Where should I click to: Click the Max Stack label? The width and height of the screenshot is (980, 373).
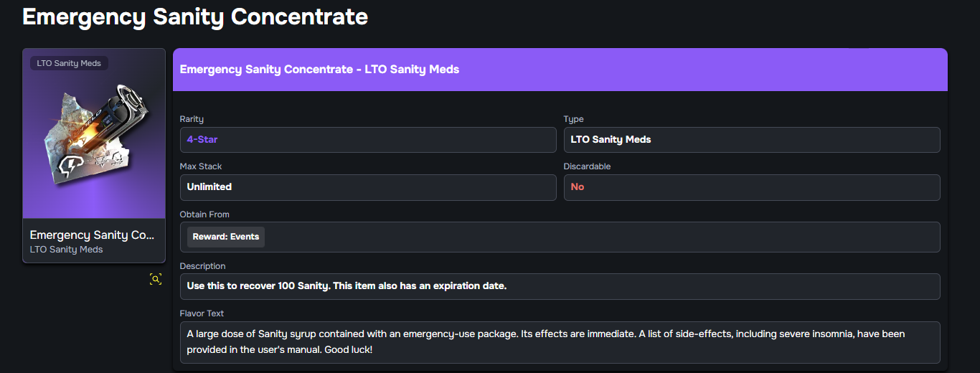click(x=201, y=166)
